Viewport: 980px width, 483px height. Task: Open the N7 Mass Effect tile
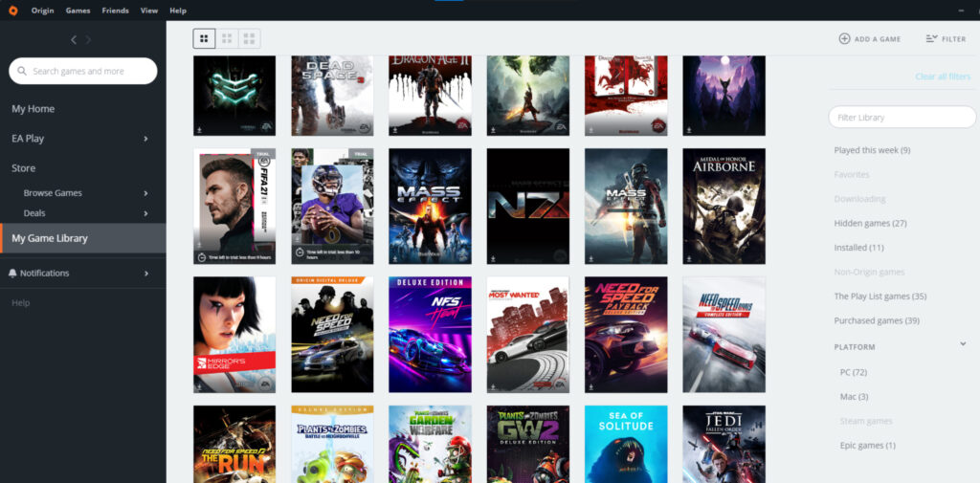(528, 207)
